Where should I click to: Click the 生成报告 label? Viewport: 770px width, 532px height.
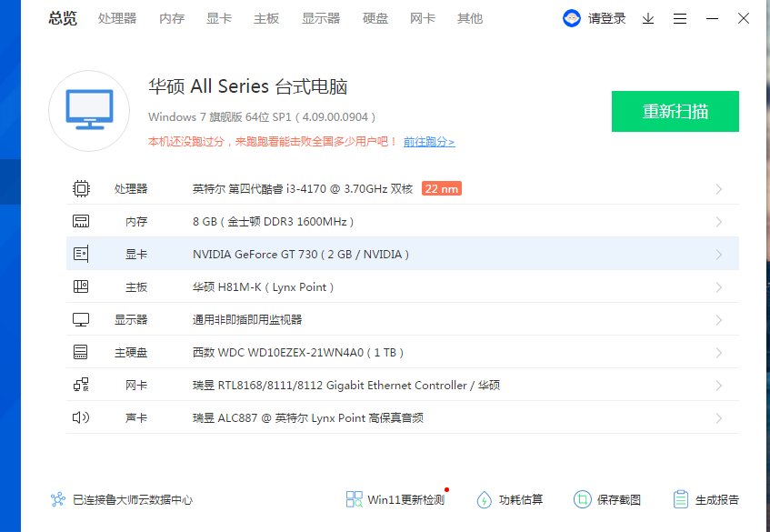click(717, 500)
